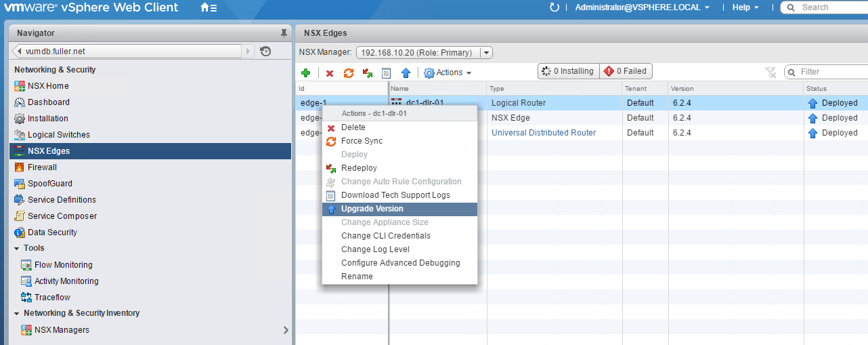Open the Administrator@VSPHERE.LOCAL user dropdown
Viewport: 868px width, 345px height.
pos(642,7)
